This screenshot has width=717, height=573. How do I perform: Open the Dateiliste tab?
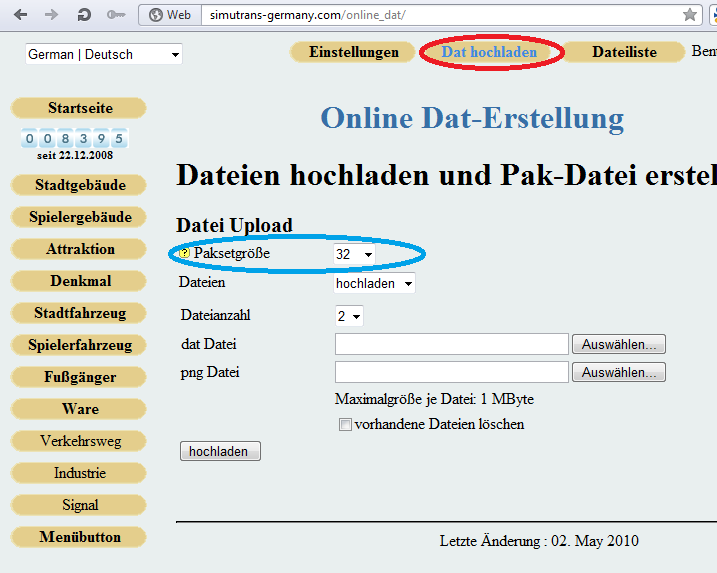coord(624,52)
